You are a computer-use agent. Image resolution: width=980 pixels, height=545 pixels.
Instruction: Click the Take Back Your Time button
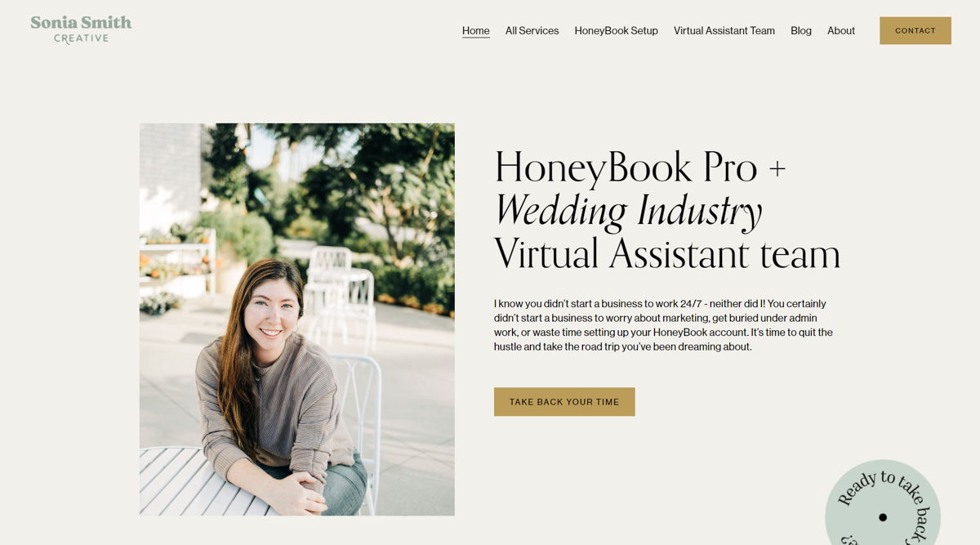click(x=564, y=402)
